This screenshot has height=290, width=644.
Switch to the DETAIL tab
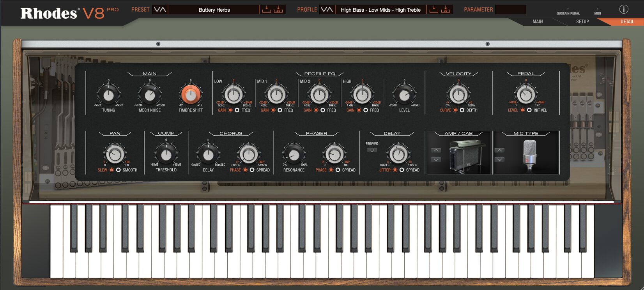tap(627, 21)
